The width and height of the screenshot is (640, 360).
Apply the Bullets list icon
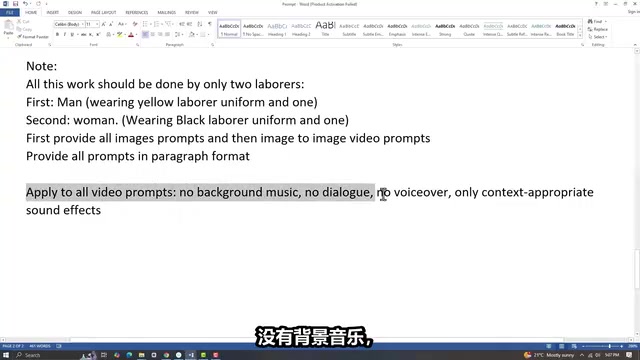(146, 24)
